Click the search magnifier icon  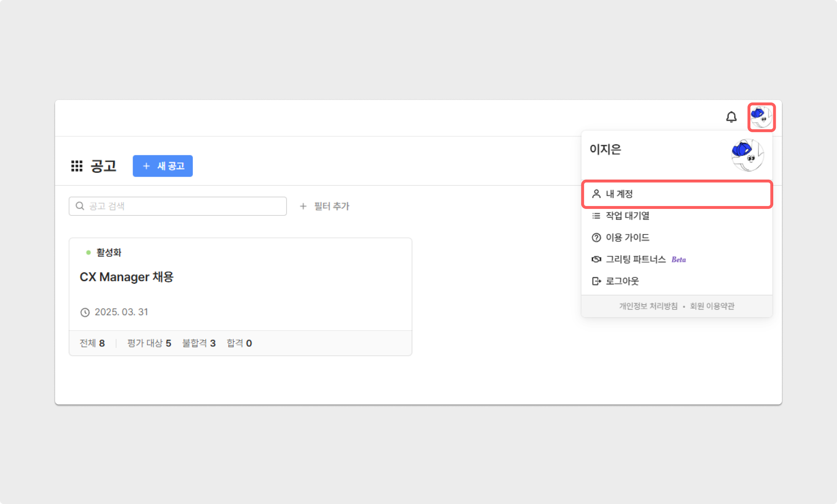pos(80,206)
